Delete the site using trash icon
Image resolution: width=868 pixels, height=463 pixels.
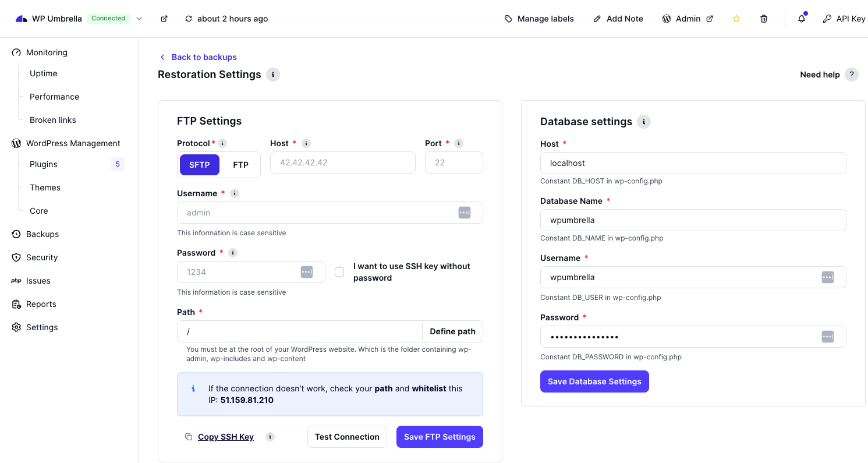point(764,19)
